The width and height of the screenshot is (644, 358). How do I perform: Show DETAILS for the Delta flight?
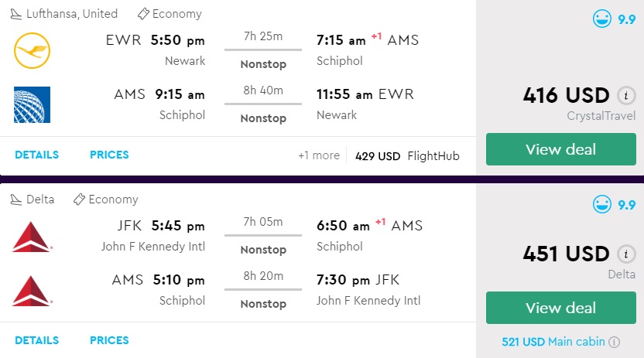pos(36,340)
